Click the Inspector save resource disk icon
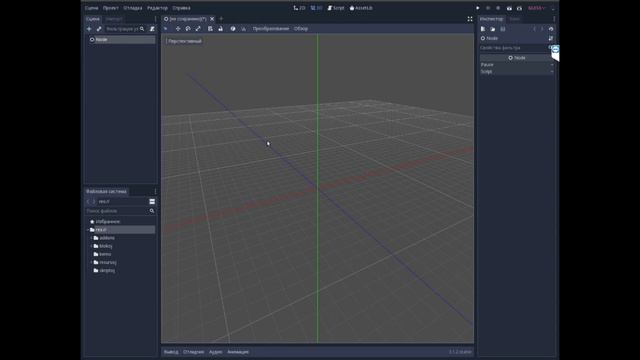Image resolution: width=640 pixels, height=360 pixels. (503, 29)
